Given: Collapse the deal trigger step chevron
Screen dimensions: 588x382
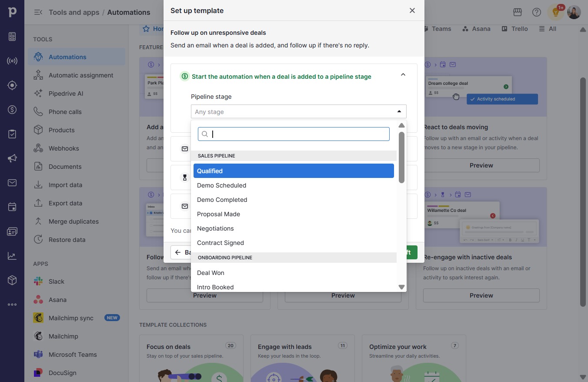Looking at the screenshot, I should coord(403,75).
